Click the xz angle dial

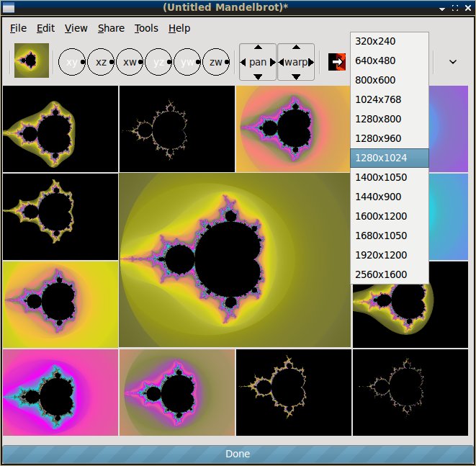[x=101, y=62]
